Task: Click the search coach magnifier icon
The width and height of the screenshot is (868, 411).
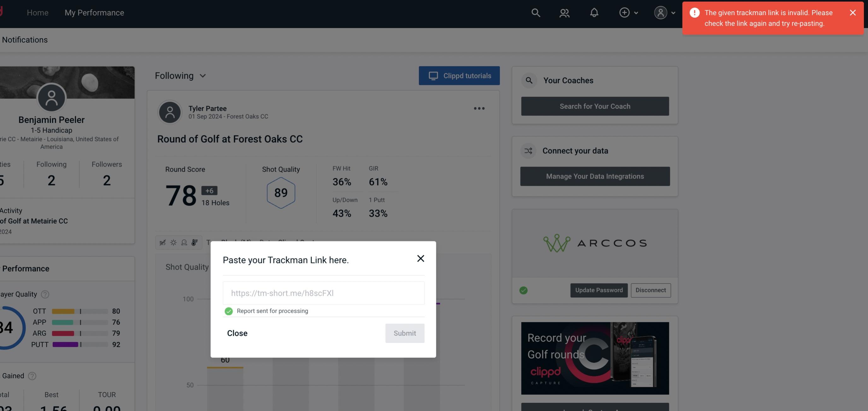Action: click(529, 80)
